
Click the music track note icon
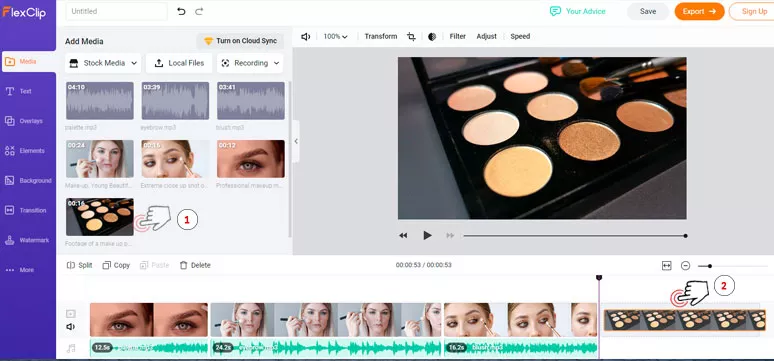tap(71, 349)
